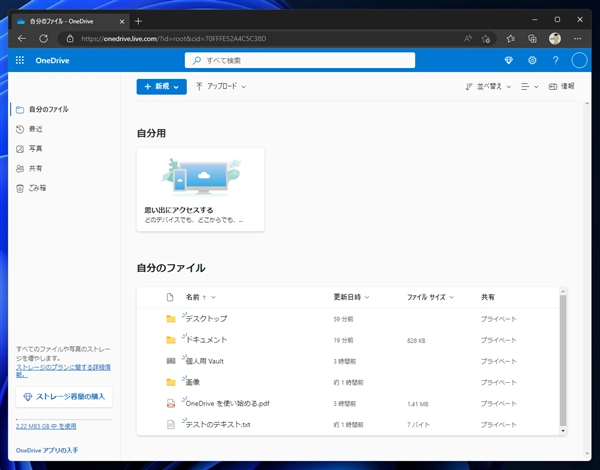Open the 名前 column sort menu
The width and height of the screenshot is (600, 470).
tap(201, 297)
